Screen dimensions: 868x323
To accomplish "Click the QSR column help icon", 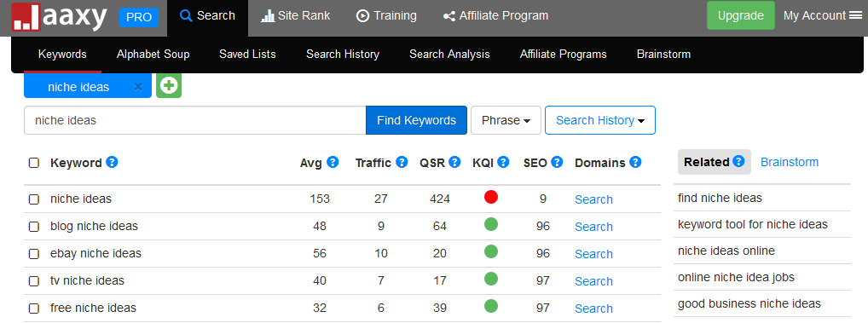I will pos(455,163).
